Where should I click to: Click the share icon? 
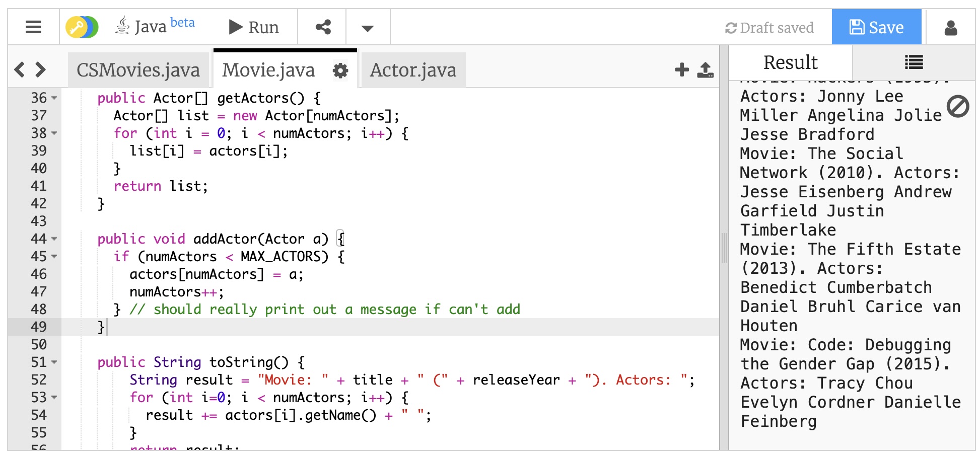(323, 27)
